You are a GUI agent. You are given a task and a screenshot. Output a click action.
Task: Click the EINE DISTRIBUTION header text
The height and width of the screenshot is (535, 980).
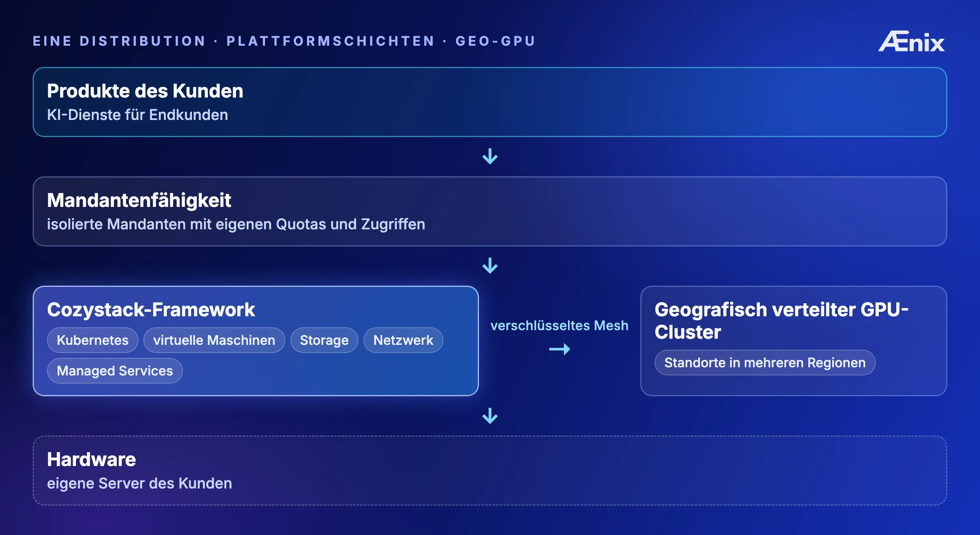[119, 41]
